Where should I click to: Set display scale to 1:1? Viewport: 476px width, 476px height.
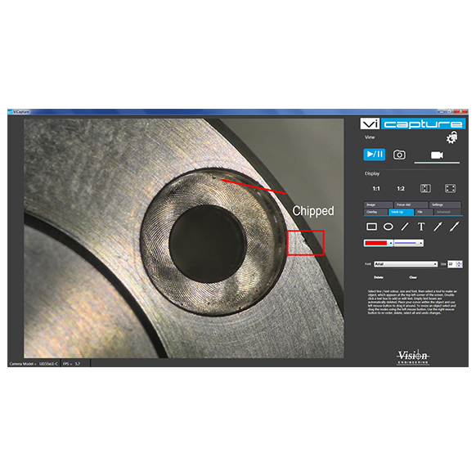376,188
